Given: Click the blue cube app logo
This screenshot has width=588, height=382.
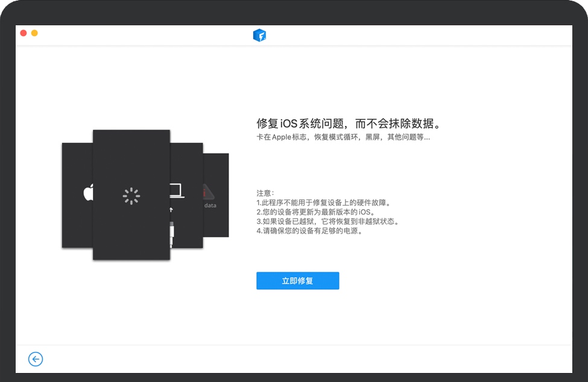Looking at the screenshot, I should point(259,35).
